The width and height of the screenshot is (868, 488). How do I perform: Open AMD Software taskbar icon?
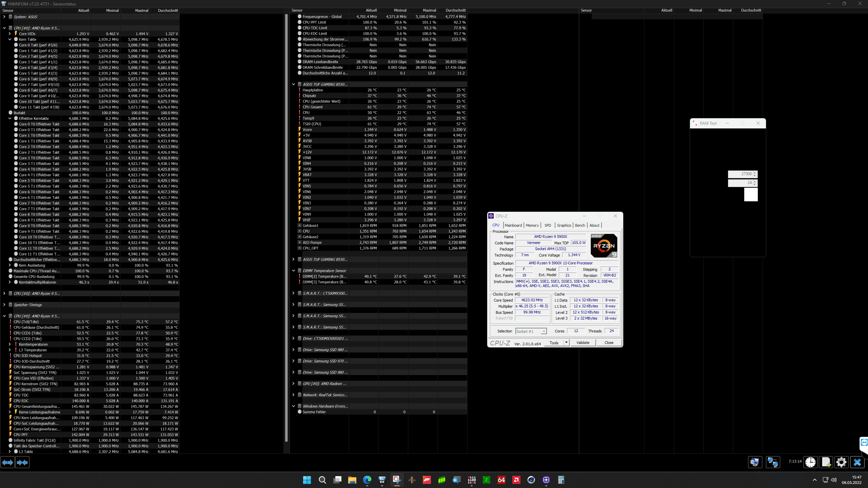516,480
